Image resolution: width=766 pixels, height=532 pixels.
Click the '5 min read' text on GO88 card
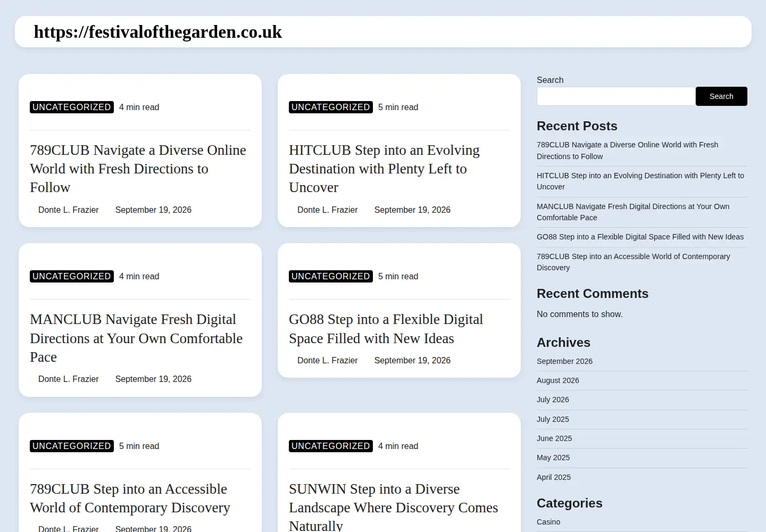tap(398, 276)
